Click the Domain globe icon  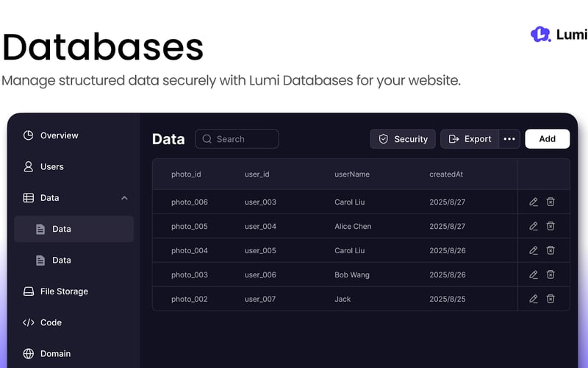[x=28, y=353]
